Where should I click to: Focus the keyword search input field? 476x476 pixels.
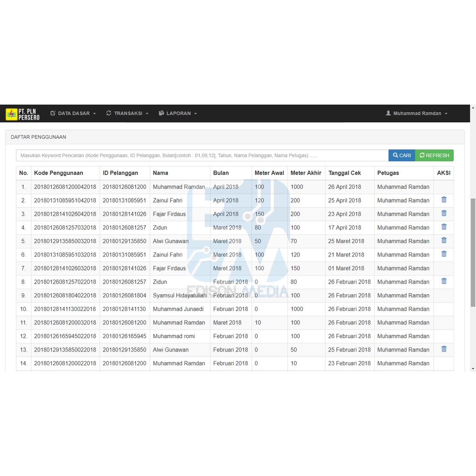click(x=202, y=155)
